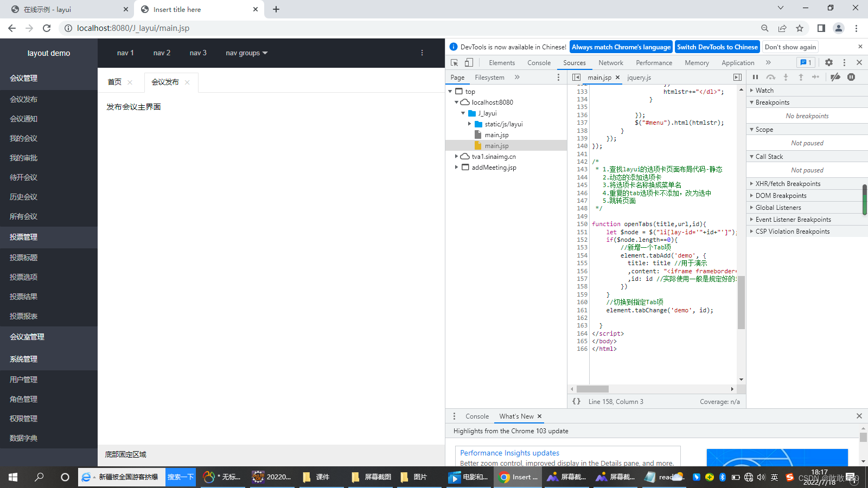The height and width of the screenshot is (488, 868).
Task: Hide the debugger sidebar icon
Action: pos(737,77)
